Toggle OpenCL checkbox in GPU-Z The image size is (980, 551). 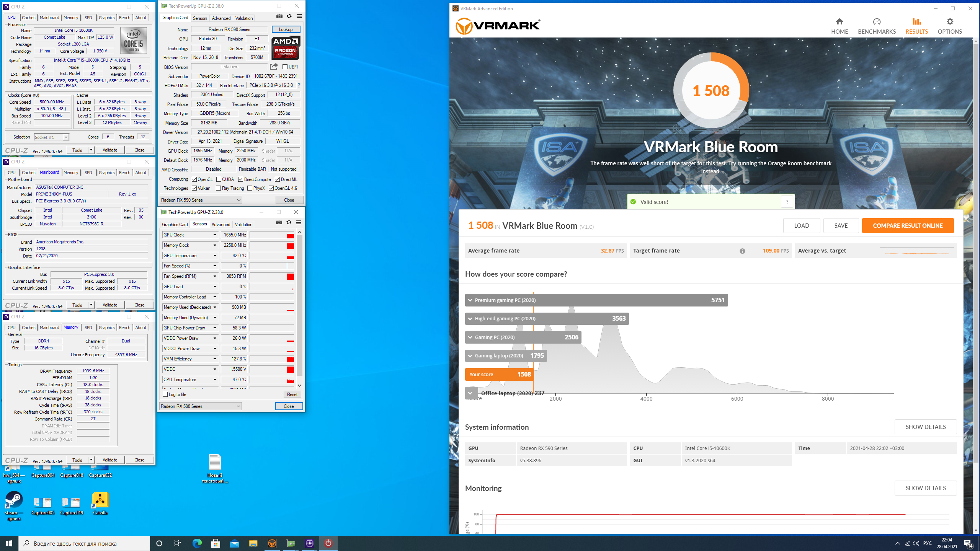(x=194, y=179)
